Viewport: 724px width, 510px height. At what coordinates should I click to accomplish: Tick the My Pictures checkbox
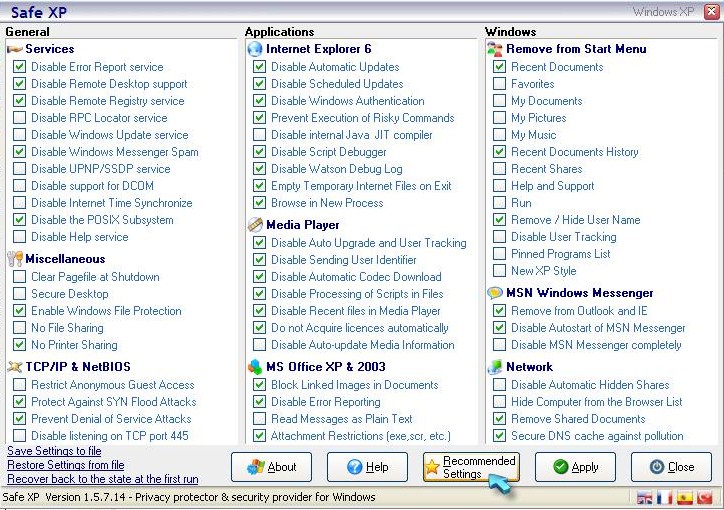point(499,118)
